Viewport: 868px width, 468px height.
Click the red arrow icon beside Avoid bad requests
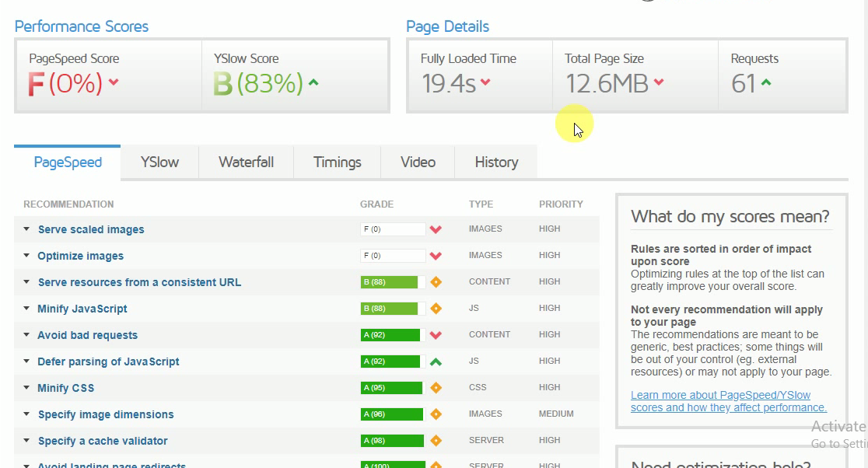436,334
